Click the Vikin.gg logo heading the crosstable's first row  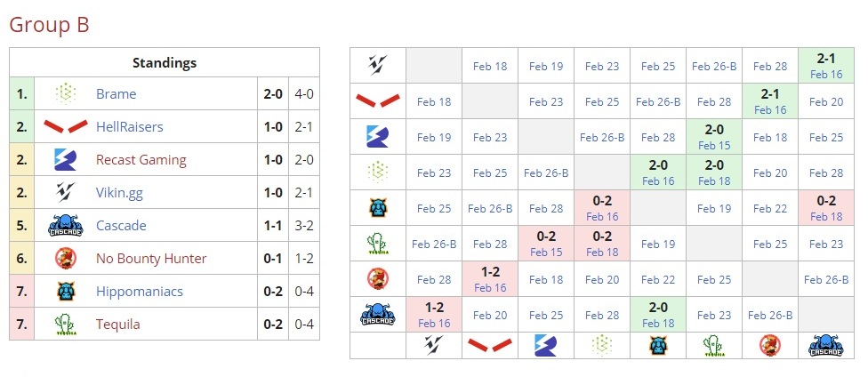pyautogui.click(x=378, y=65)
